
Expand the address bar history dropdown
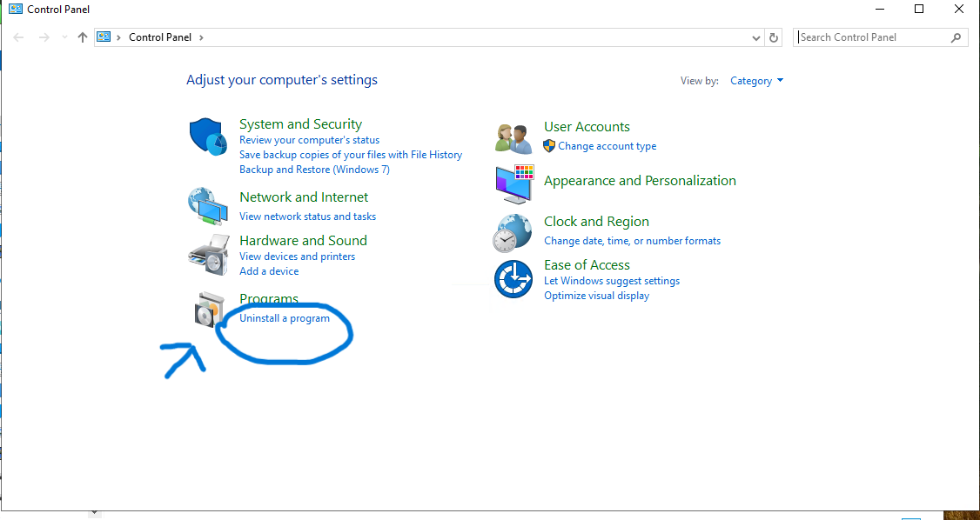pos(757,37)
